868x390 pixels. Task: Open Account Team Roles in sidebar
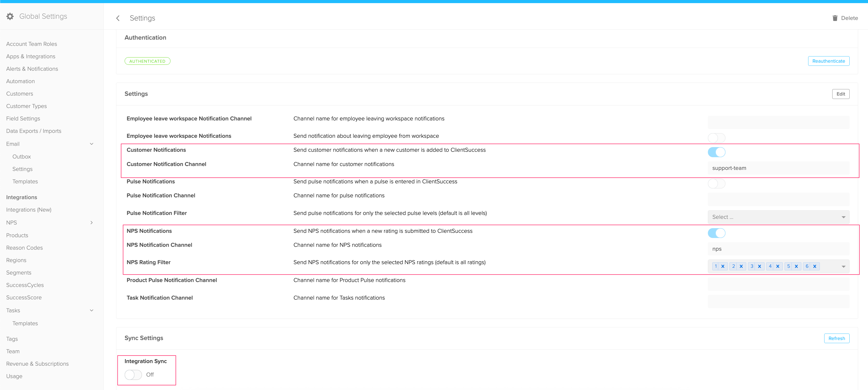coord(32,44)
